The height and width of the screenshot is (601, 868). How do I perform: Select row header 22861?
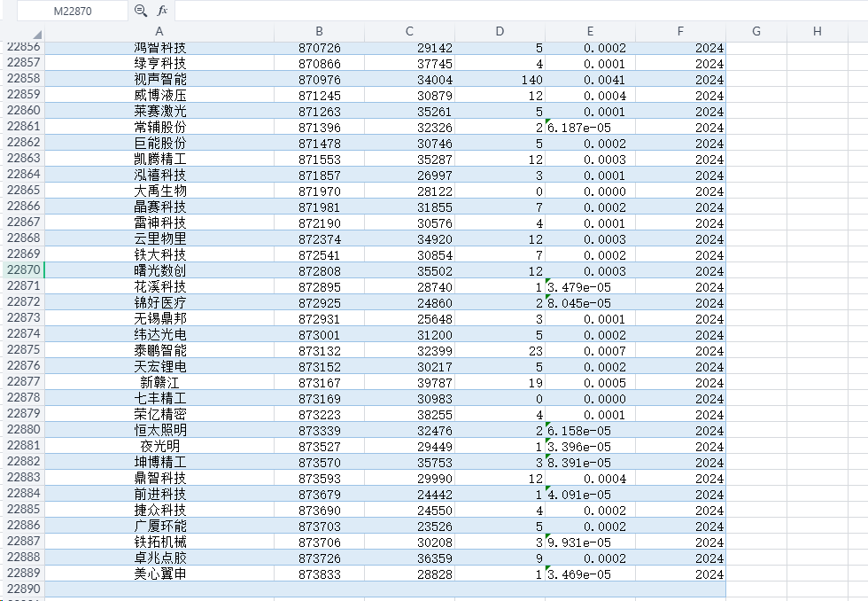(x=23, y=126)
